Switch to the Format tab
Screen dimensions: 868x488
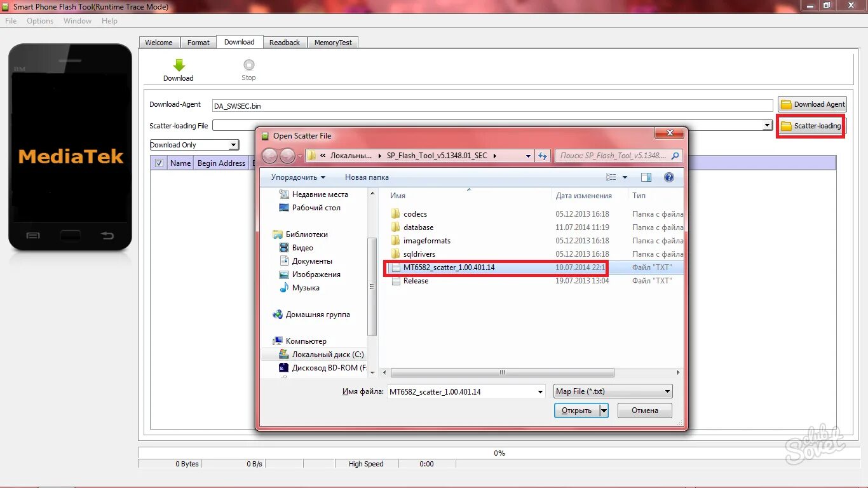tap(198, 43)
